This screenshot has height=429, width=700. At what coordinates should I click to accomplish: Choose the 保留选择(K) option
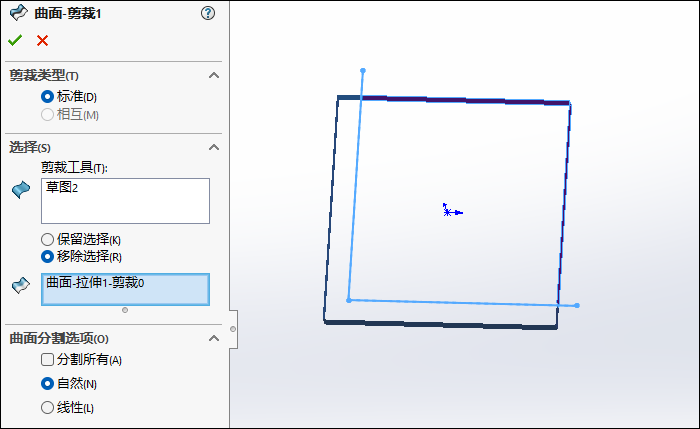tap(47, 240)
